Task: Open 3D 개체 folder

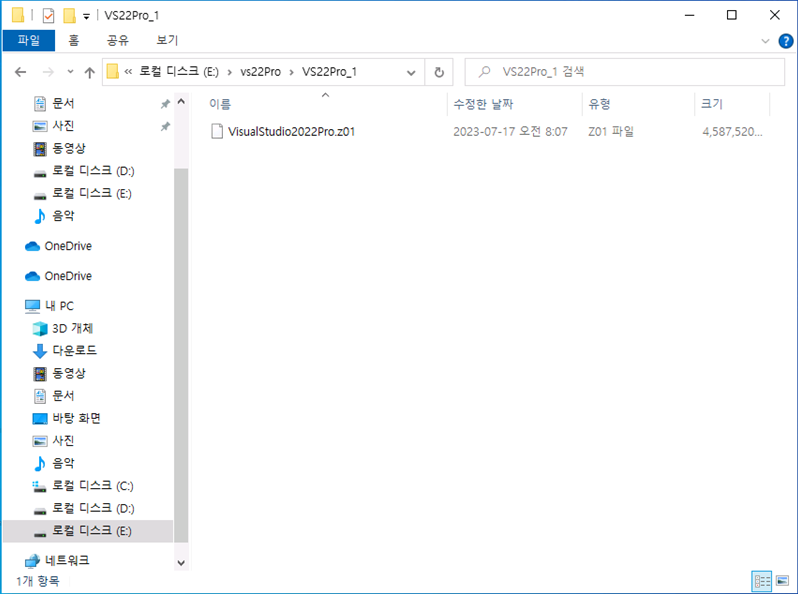Action: [72, 328]
